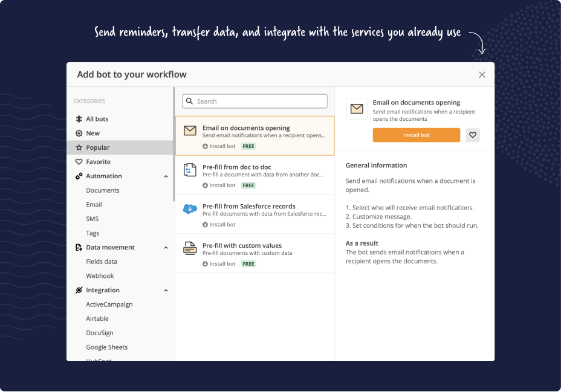Click the Automation icon in the sidebar
561x392 pixels.
click(x=79, y=176)
